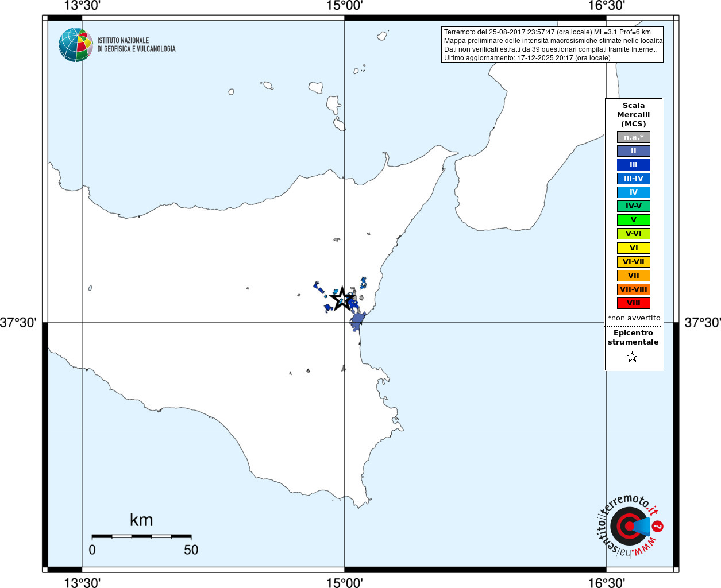
Task: Select the III-IV intensity legend swatch
Action: [x=634, y=179]
